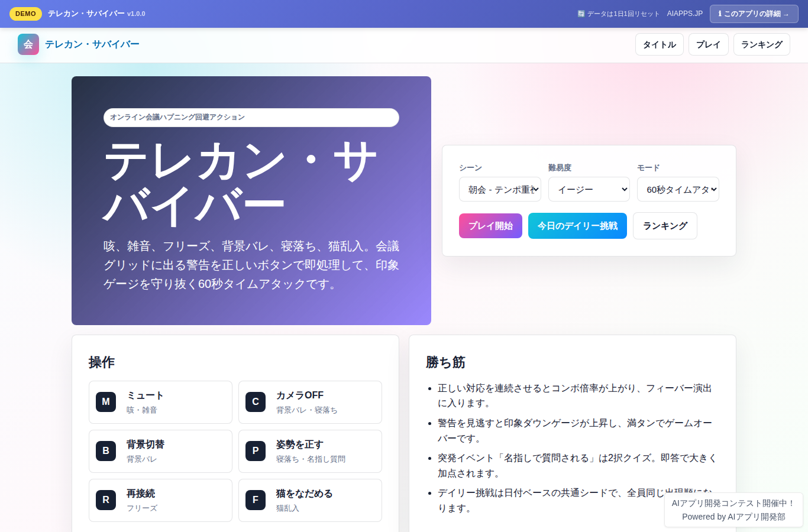This screenshot has height=532, width=808.
Task: Open このアプリの詳細 link
Action: click(x=754, y=14)
